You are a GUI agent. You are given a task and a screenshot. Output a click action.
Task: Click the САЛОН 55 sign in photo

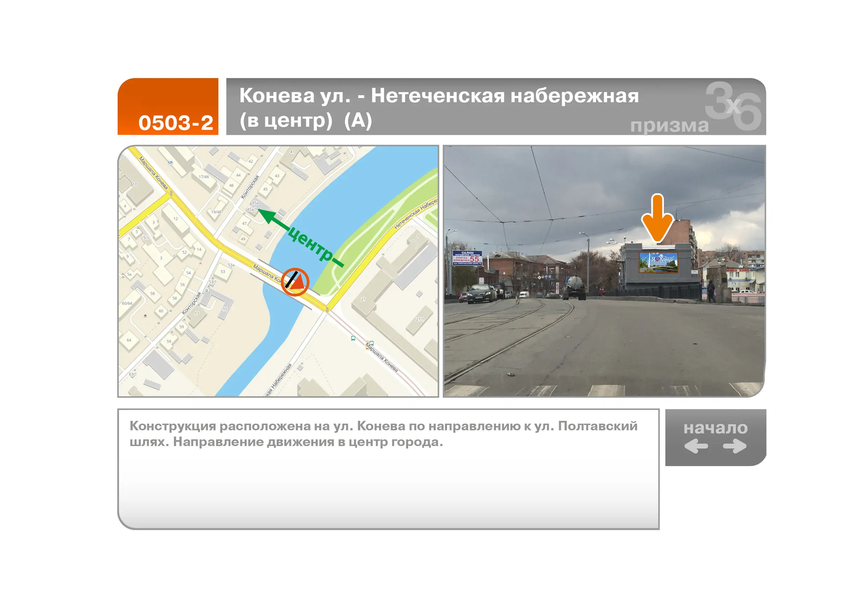(x=467, y=258)
